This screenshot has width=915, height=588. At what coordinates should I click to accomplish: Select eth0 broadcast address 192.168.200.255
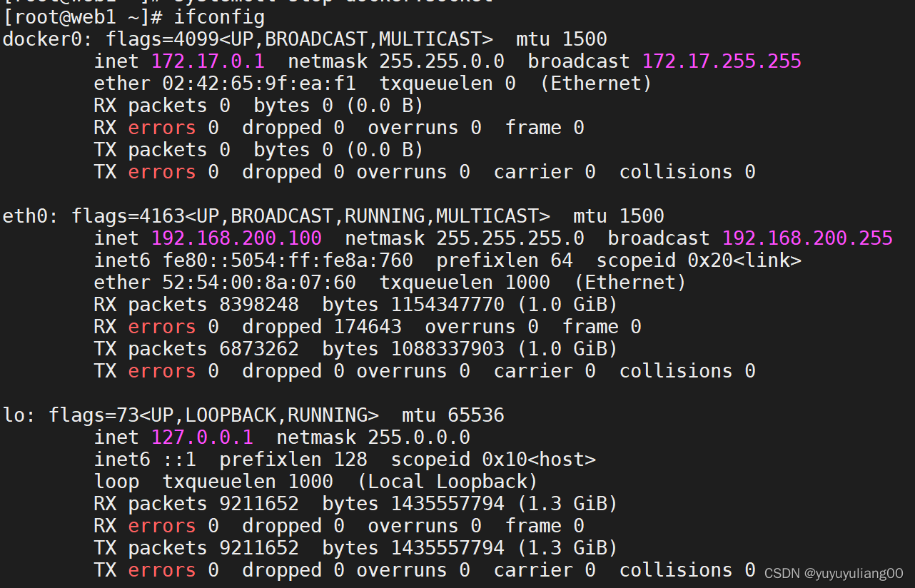807,238
